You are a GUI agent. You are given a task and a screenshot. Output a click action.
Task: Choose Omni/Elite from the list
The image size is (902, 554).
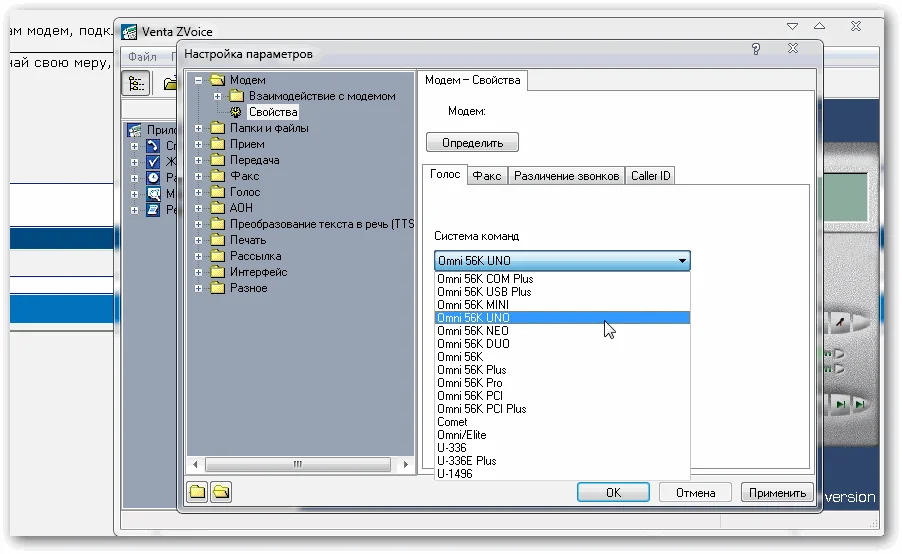(562, 435)
